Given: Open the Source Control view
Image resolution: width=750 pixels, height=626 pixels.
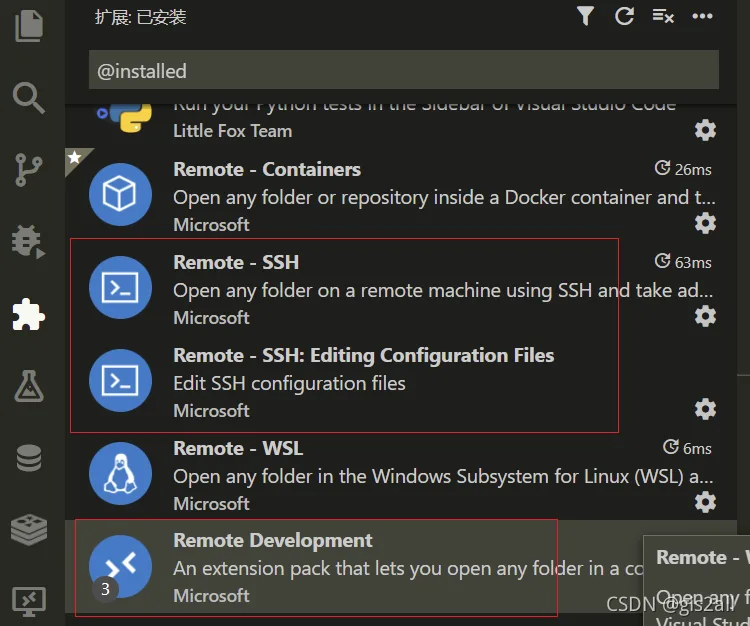Looking at the screenshot, I should click(29, 170).
